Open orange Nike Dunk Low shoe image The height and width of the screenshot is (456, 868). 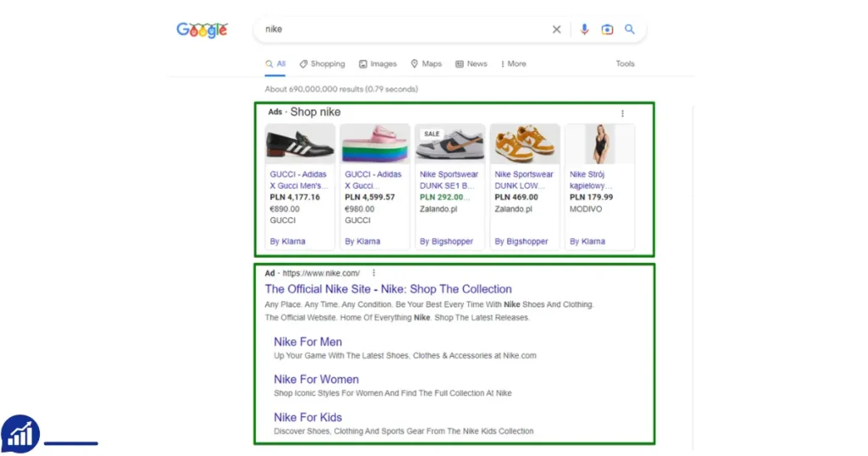coord(525,144)
